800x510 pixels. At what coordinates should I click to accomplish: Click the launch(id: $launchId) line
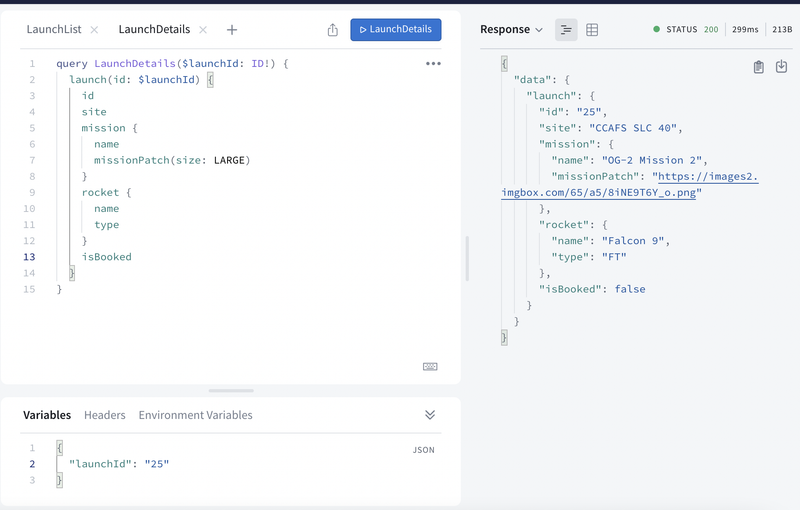(x=141, y=80)
